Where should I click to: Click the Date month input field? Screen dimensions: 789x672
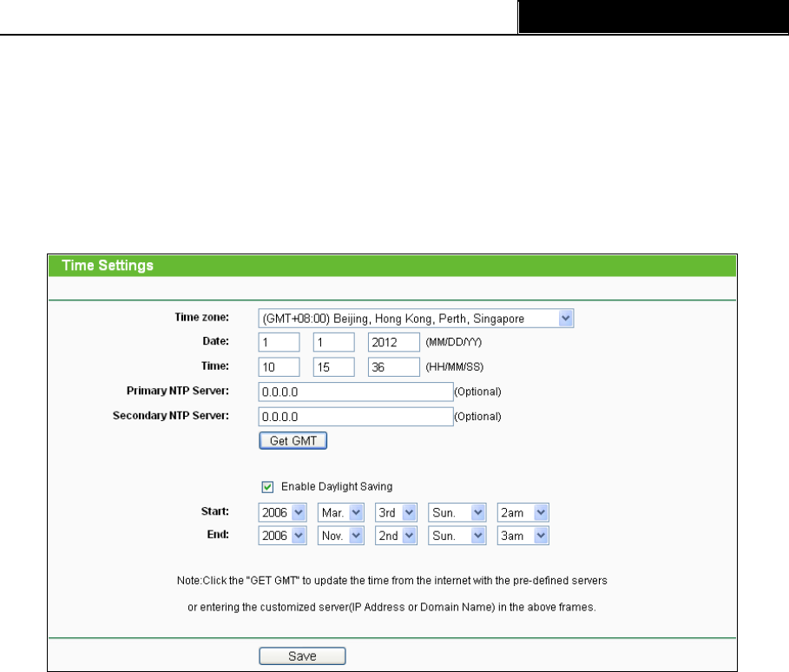(279, 342)
